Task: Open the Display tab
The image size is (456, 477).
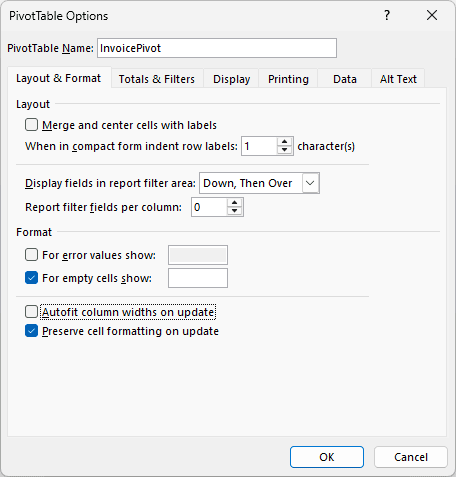Action: coord(231,79)
